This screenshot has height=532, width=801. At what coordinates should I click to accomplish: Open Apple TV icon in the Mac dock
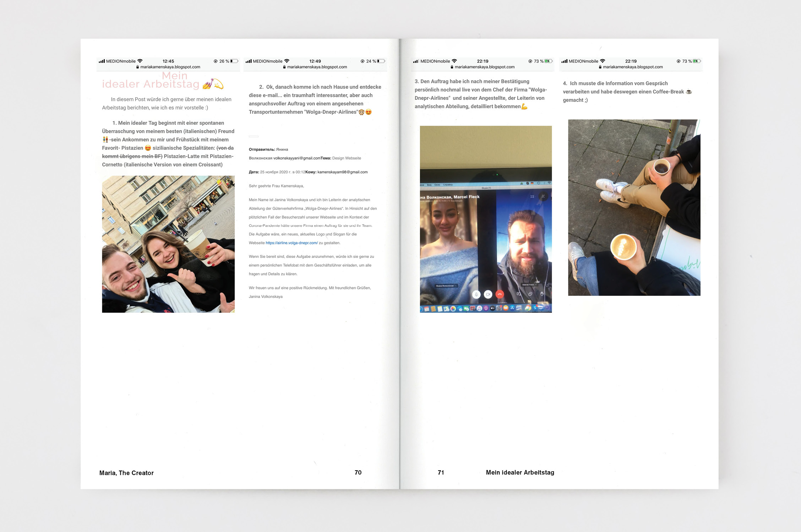coord(492,308)
